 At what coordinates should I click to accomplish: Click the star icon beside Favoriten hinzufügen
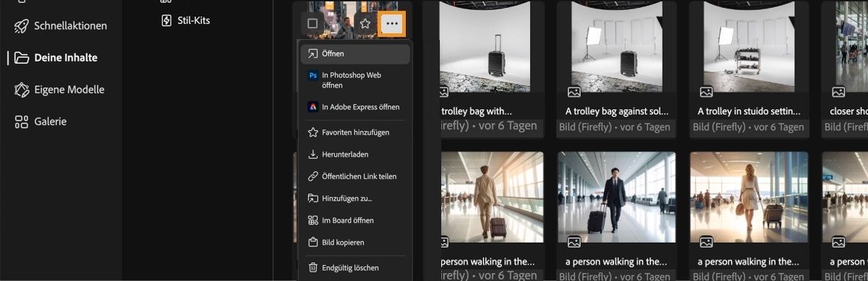312,133
